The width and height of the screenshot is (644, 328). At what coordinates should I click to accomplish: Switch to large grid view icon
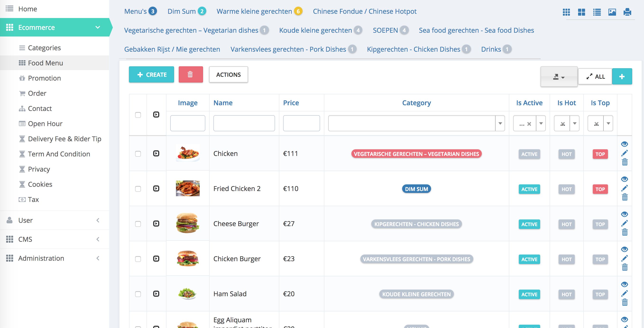click(581, 12)
